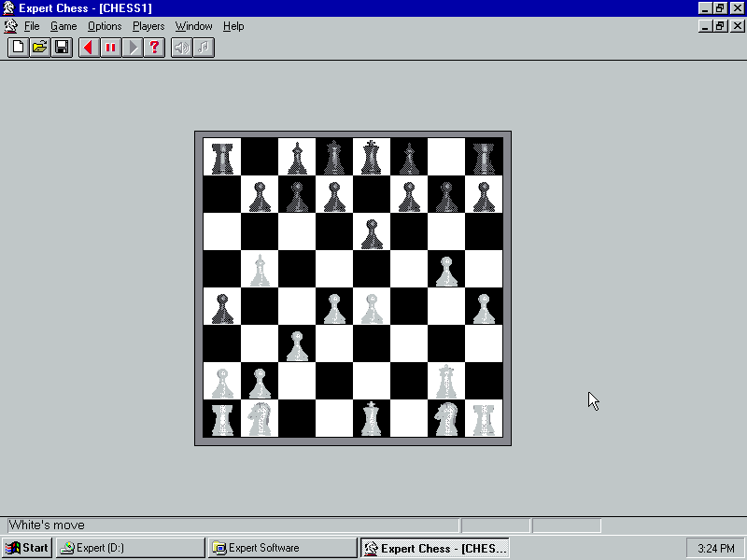Select the white pawn on h4
The height and width of the screenshot is (560, 747).
(x=484, y=309)
